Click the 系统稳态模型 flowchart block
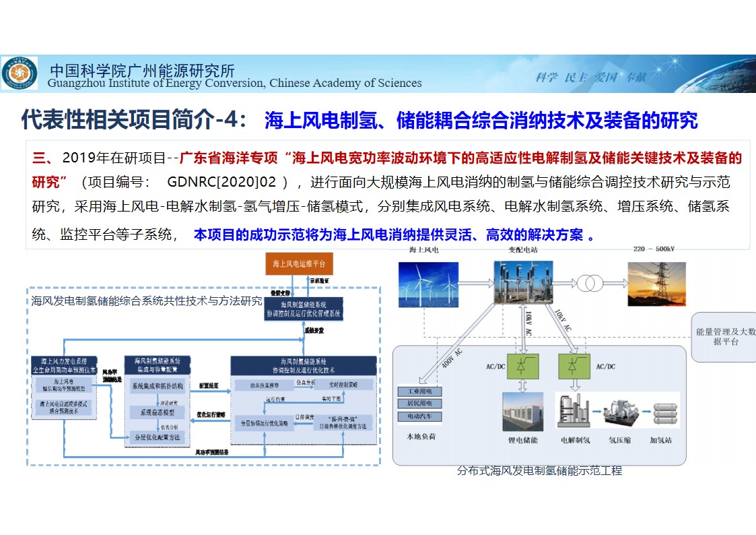 [158, 412]
